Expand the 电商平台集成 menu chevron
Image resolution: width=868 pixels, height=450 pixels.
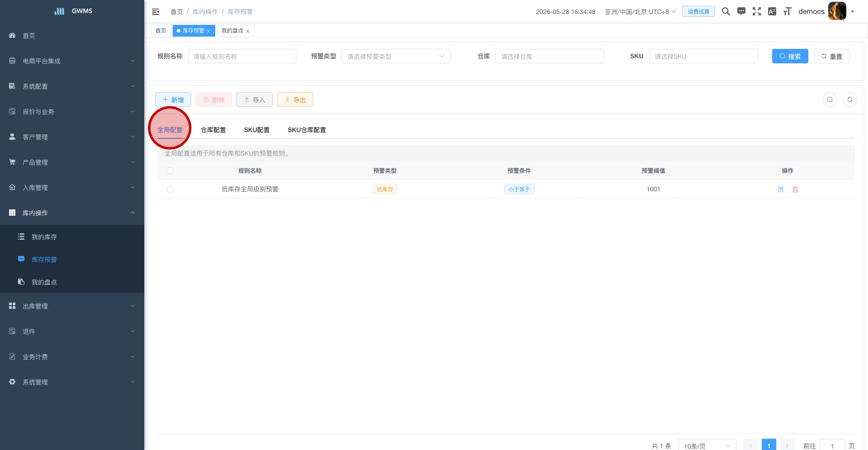point(132,61)
